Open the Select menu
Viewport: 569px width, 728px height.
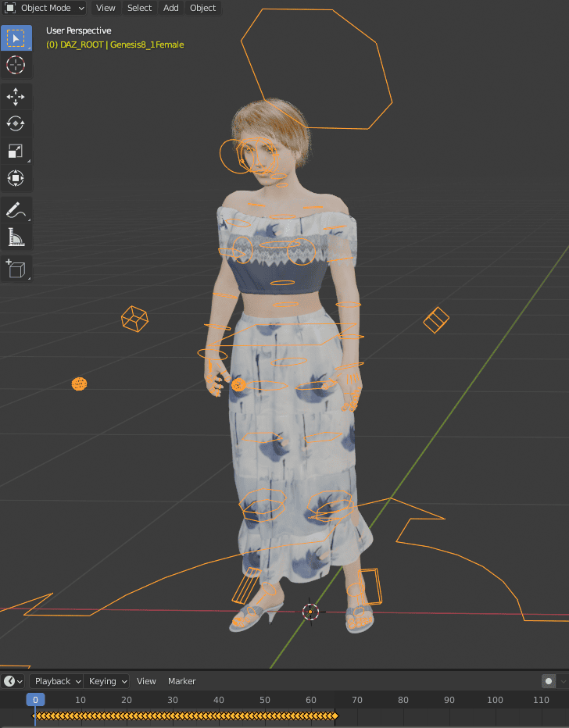click(x=139, y=8)
